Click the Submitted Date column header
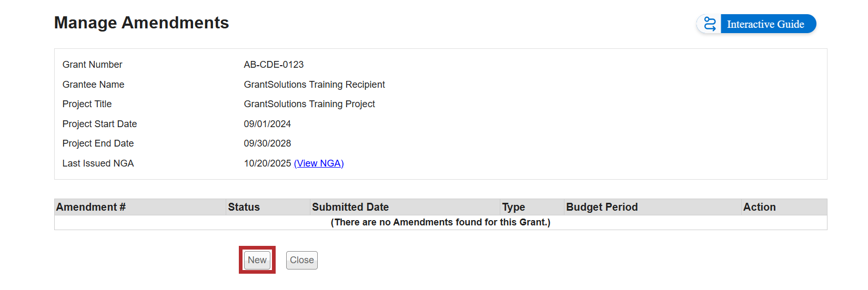 tap(350, 207)
